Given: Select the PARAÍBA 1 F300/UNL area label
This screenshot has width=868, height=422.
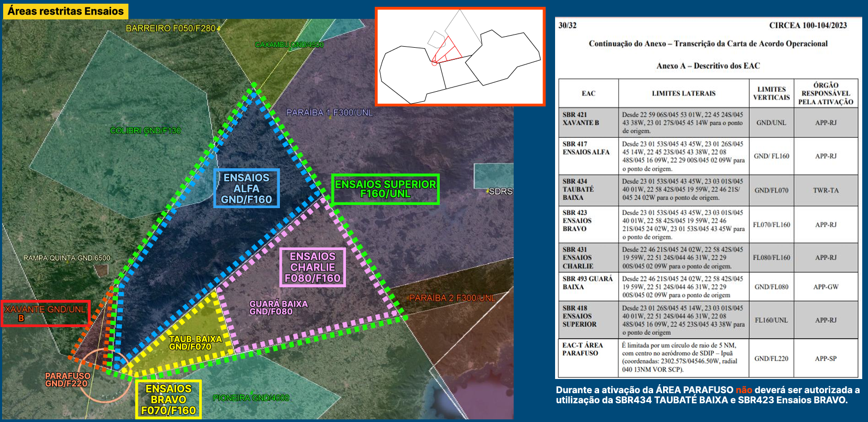Looking at the screenshot, I should pos(329,113).
